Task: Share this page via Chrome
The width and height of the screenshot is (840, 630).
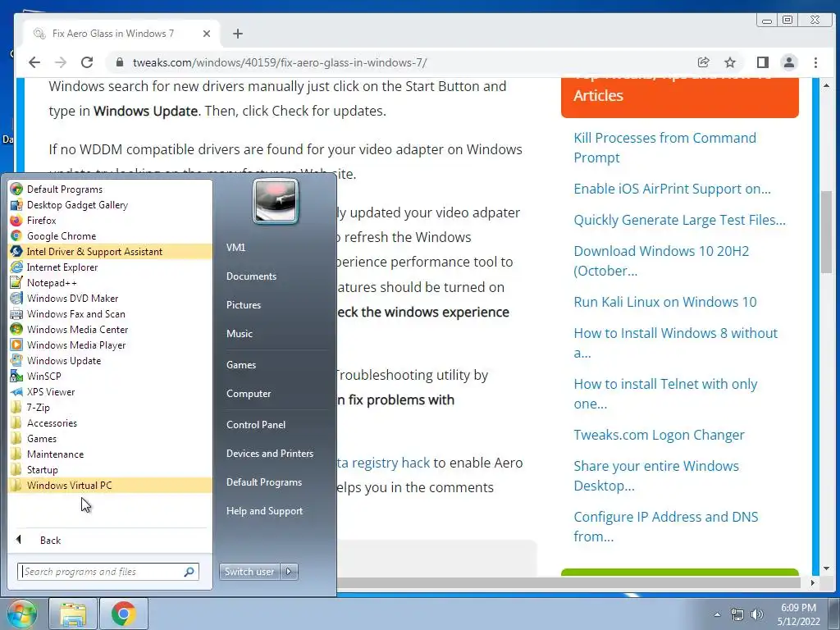Action: 703,62
